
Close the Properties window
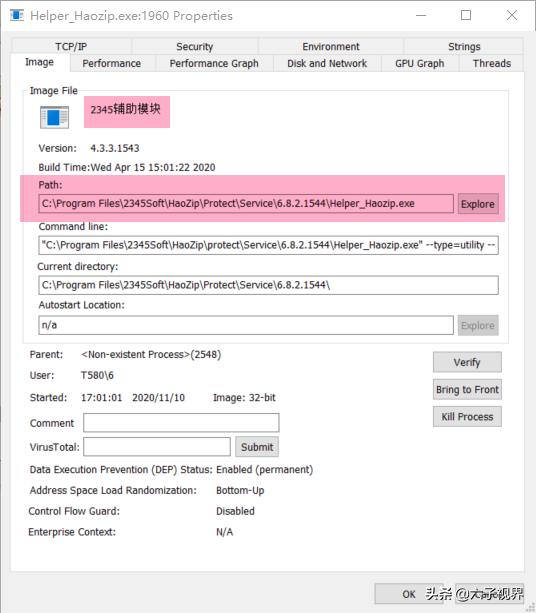(512, 16)
